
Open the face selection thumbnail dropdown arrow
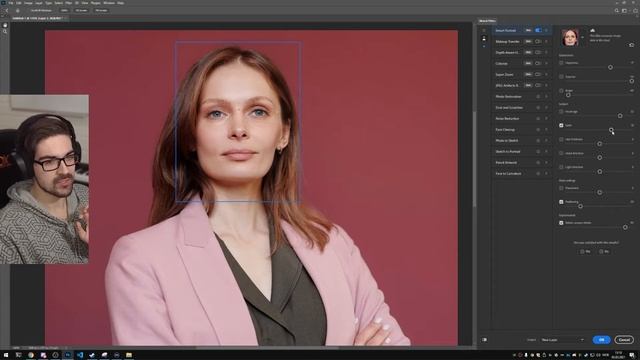pos(582,37)
